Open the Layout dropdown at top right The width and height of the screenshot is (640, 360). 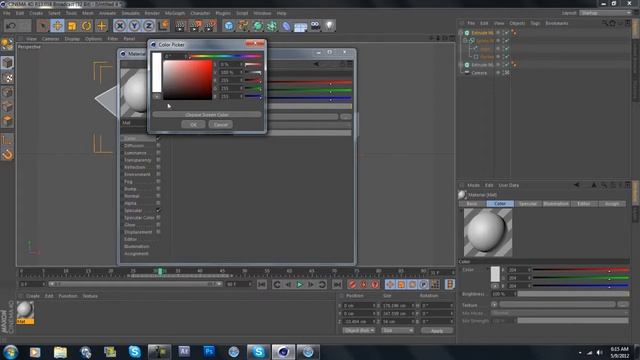606,13
